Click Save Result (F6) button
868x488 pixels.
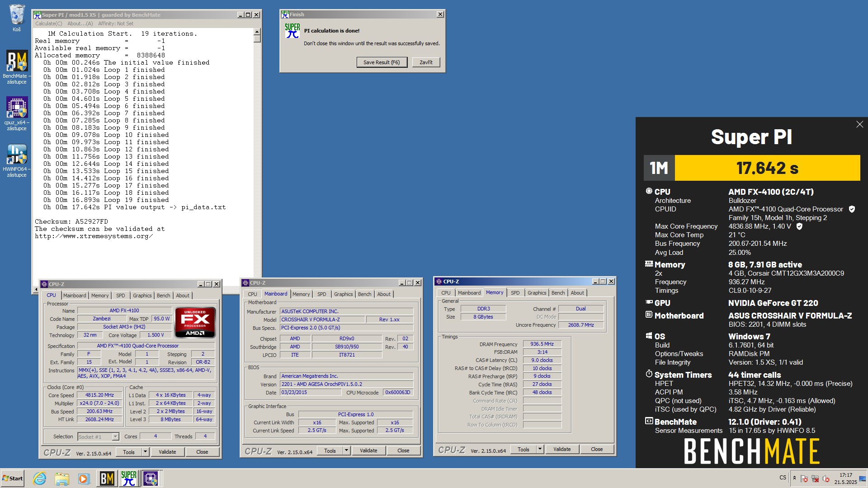pos(382,62)
